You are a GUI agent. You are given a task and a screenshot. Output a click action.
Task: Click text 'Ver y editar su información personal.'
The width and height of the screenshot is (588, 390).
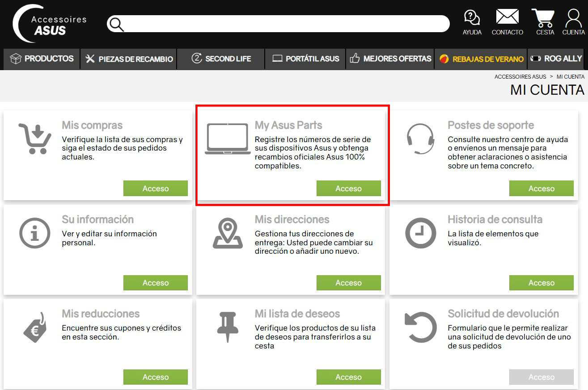109,238
